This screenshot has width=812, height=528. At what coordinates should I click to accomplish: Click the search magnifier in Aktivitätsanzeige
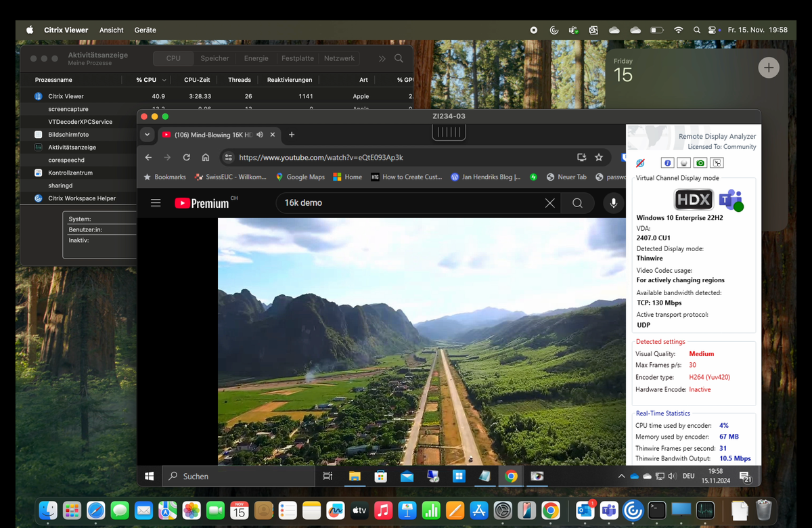(399, 58)
